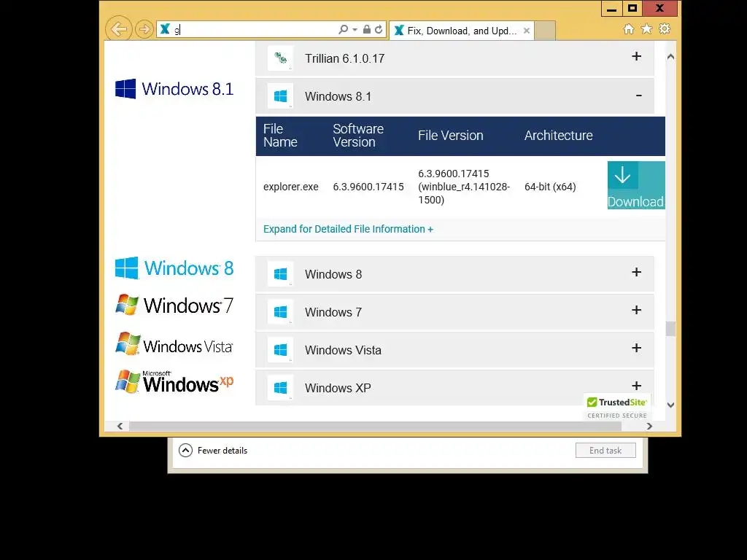Expand for Detailed File Information link
This screenshot has height=560, width=747.
pos(348,229)
